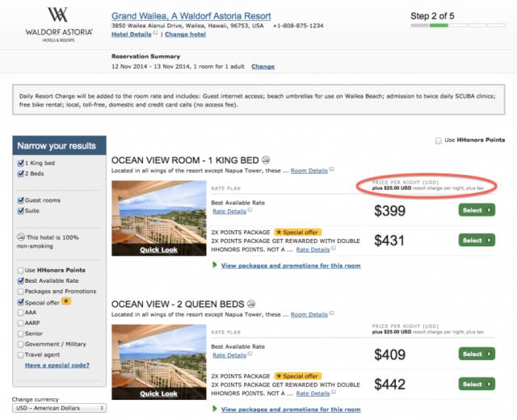This screenshot has height=420, width=517.
Task: Click Change link in Reservation Summary
Action: (263, 66)
